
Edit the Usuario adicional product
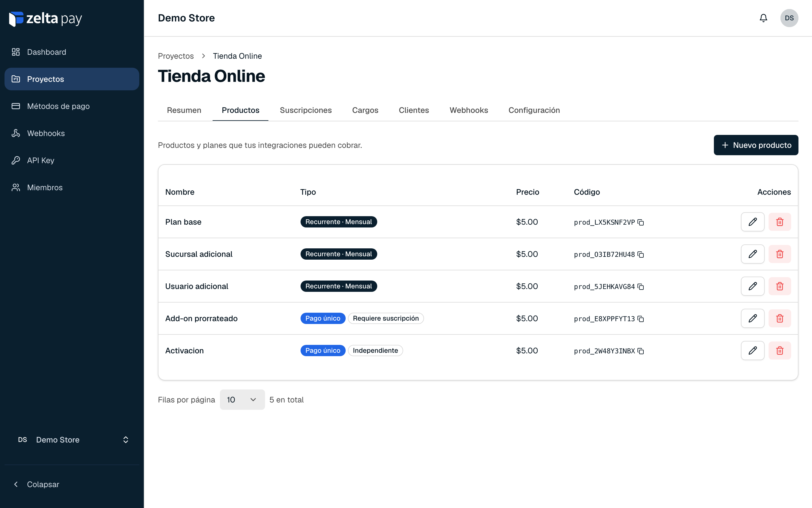pos(753,286)
